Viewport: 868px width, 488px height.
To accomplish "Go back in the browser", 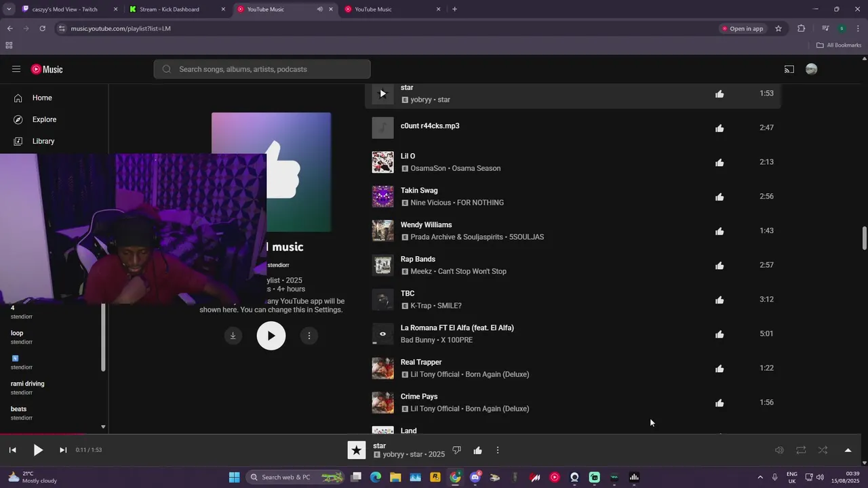I will 9,28.
